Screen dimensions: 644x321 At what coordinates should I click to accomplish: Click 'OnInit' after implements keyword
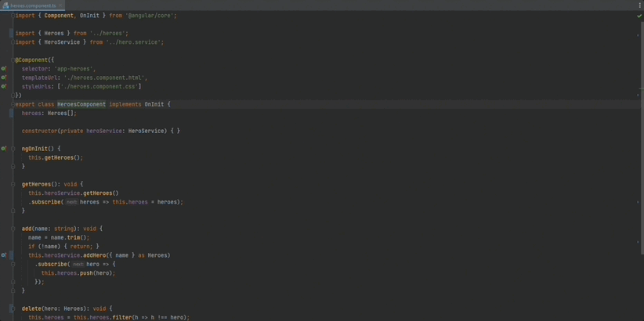coord(154,105)
